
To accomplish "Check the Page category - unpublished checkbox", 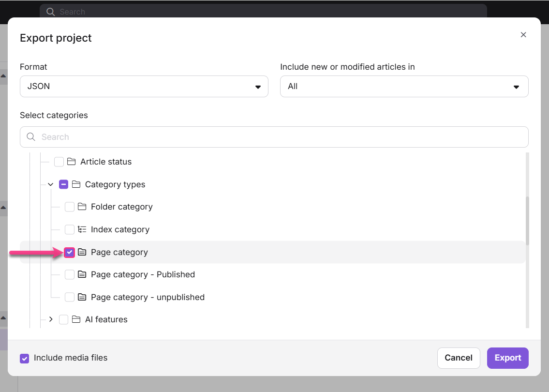I will (69, 297).
